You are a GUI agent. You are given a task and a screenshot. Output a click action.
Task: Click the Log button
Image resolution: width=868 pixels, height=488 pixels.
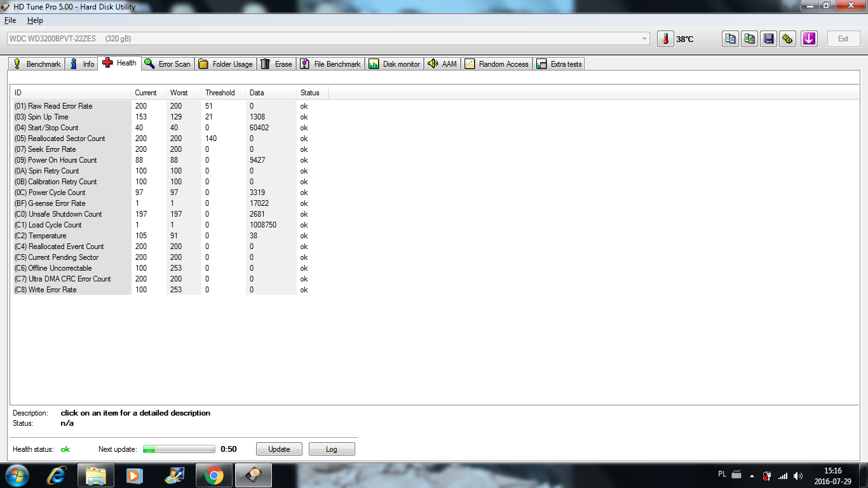332,449
